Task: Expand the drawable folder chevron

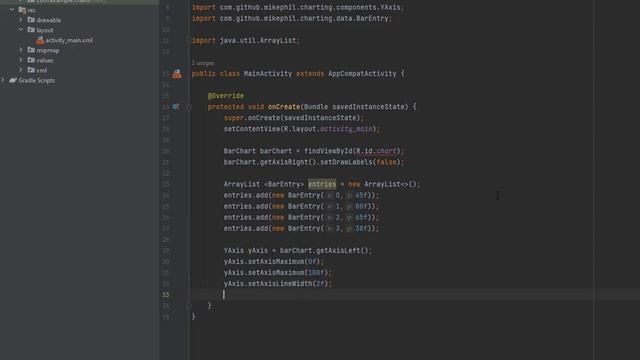Action: pos(21,20)
